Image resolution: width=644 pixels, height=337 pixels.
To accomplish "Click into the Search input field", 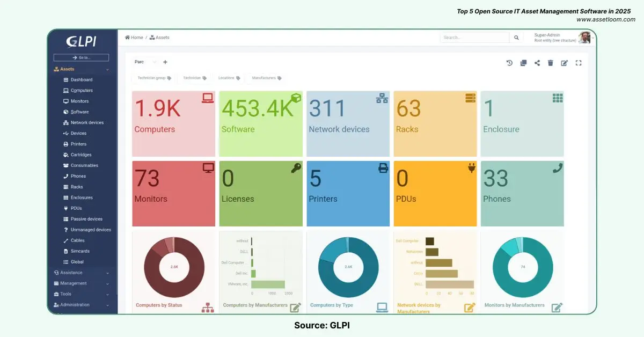I will click(474, 38).
